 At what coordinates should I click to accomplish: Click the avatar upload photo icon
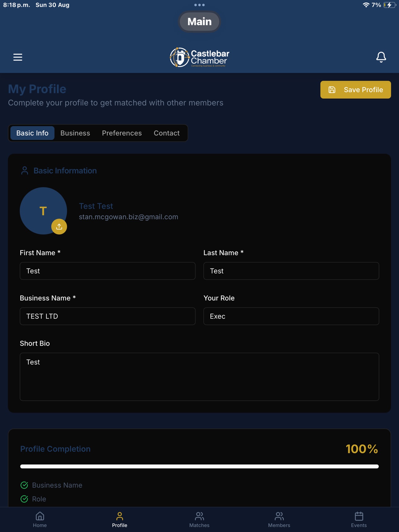click(x=59, y=227)
